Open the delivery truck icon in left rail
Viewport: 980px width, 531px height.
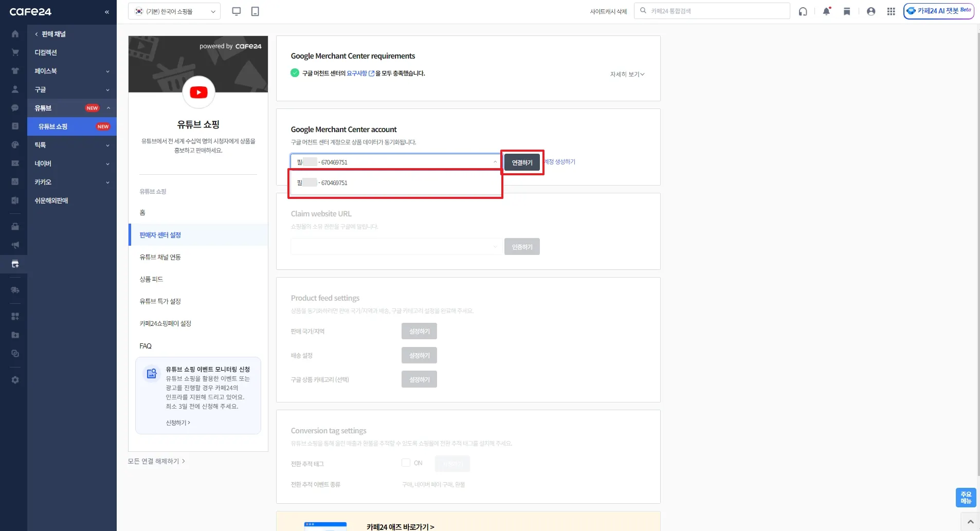15,290
